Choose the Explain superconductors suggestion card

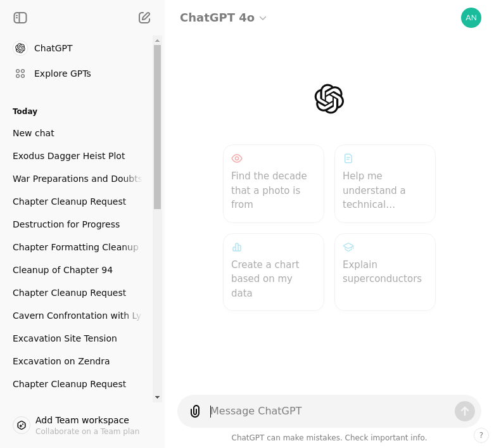tap(385, 272)
